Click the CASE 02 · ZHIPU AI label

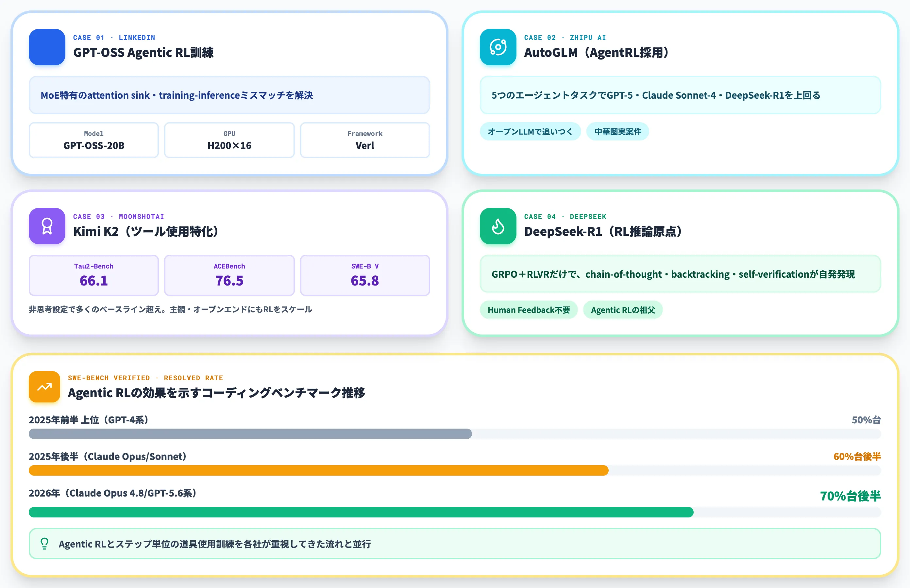565,38
